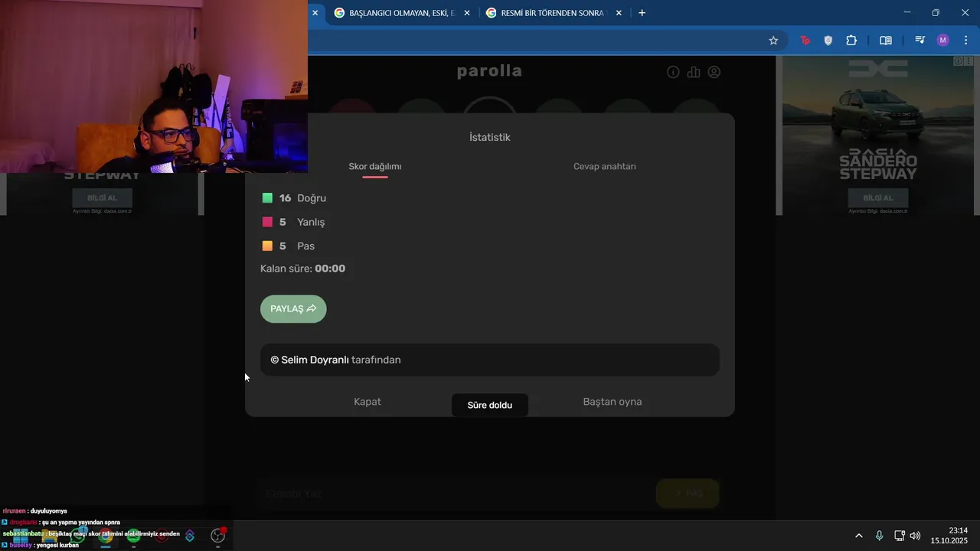
Task: Open File Explorer from the taskbar
Action: 48,536
